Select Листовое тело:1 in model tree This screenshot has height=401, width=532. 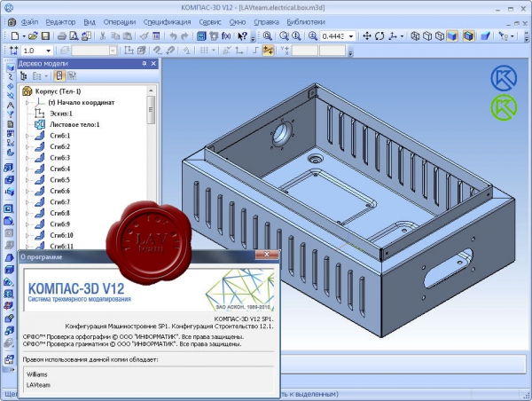[x=74, y=124]
